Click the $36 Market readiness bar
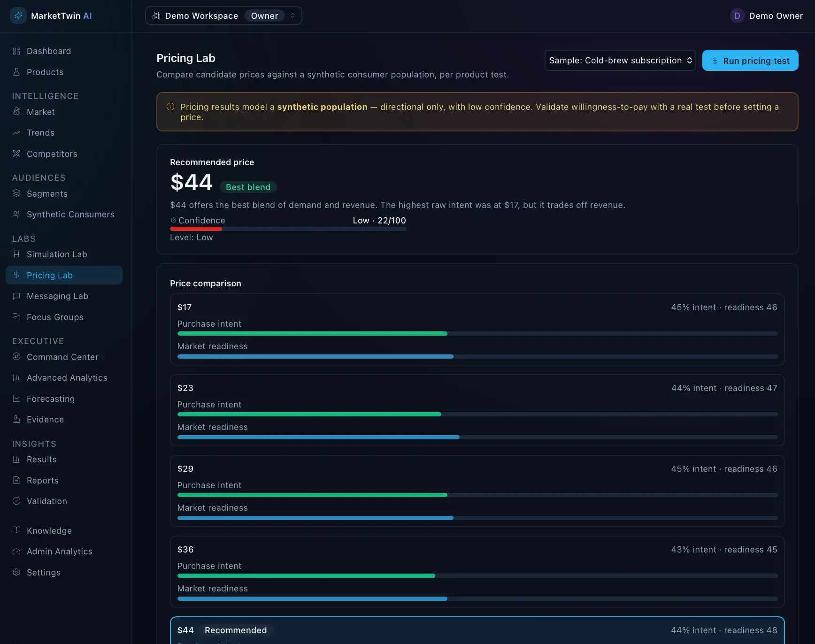The height and width of the screenshot is (644, 815). pos(477,598)
